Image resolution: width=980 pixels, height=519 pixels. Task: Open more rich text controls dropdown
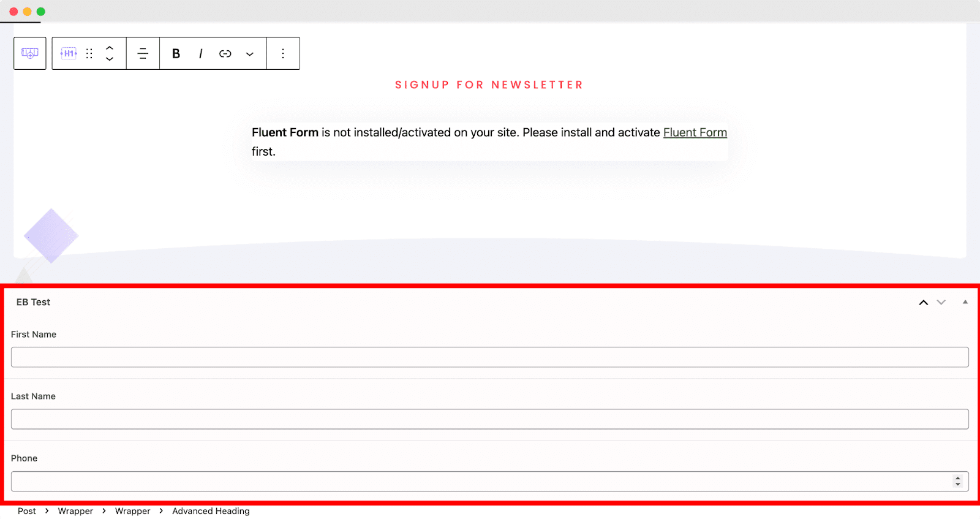coord(250,54)
